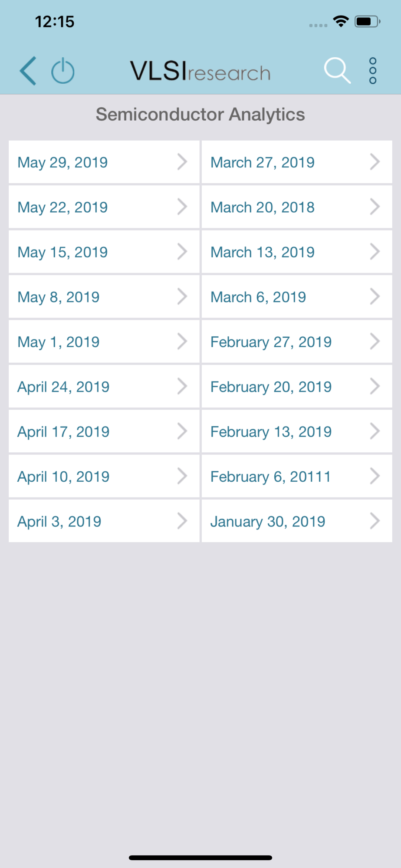
Task: Tap the power logout icon
Action: tap(63, 70)
